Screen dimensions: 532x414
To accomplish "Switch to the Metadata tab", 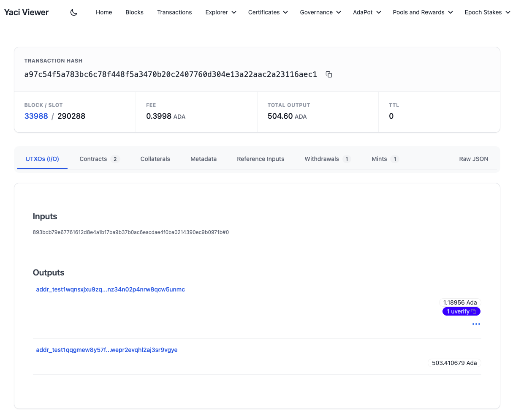I will click(204, 159).
